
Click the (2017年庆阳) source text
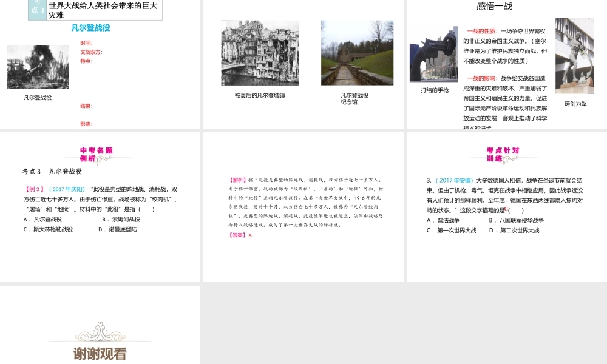coord(67,189)
